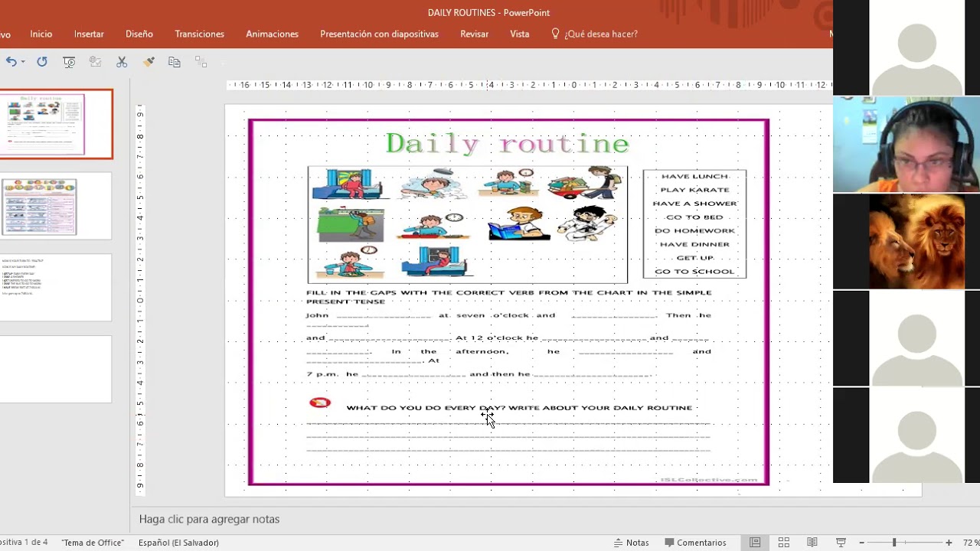The width and height of the screenshot is (980, 551).
Task: Click the 'HAVE A SHOWER' chart text
Action: tap(694, 204)
